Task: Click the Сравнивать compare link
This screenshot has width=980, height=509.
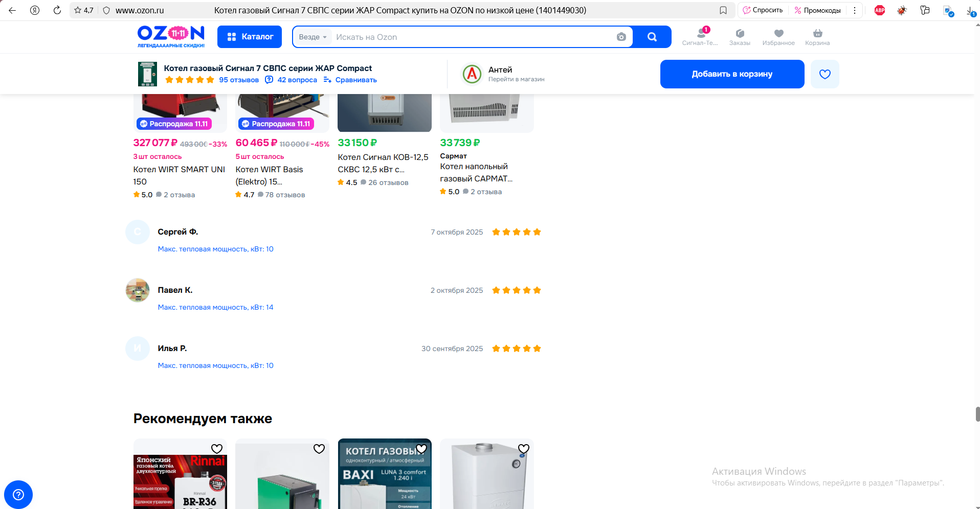Action: [x=355, y=80]
